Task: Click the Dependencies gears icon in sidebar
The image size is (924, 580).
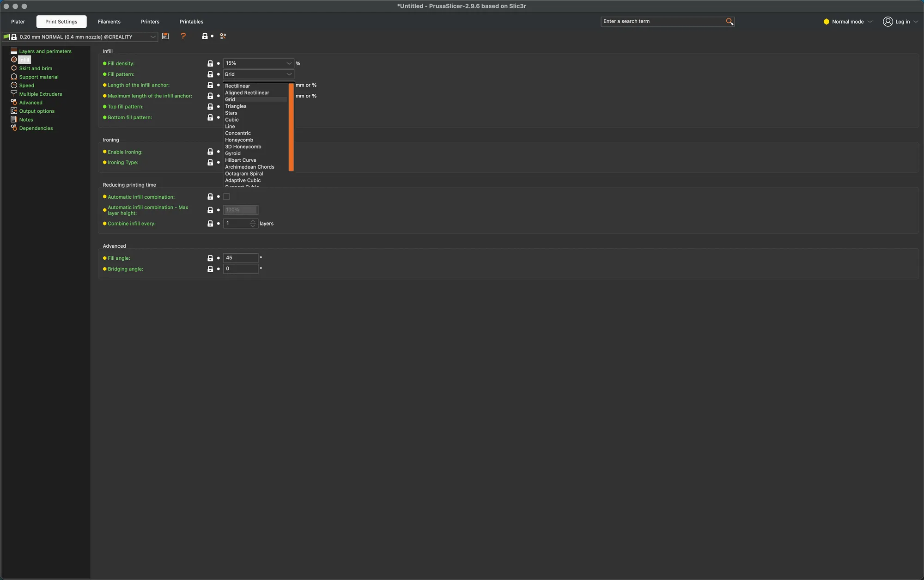Action: (x=14, y=128)
